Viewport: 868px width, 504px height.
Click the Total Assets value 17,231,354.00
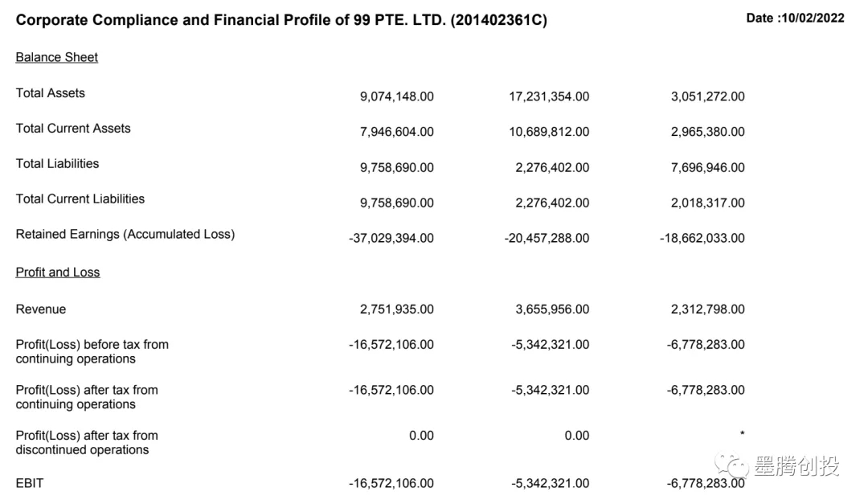(549, 96)
